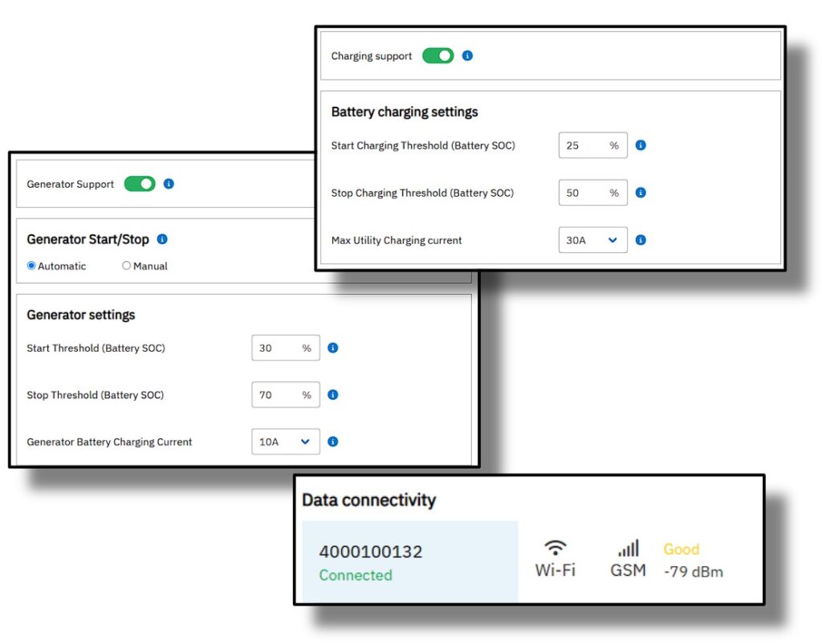822x644 pixels.
Task: Open the Max Utility Charging current dropdown
Action: [x=592, y=240]
